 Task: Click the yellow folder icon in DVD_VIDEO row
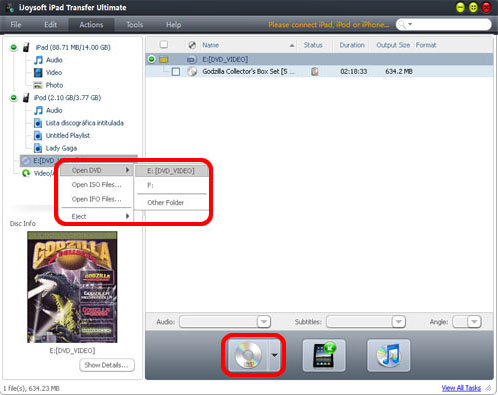click(x=164, y=60)
